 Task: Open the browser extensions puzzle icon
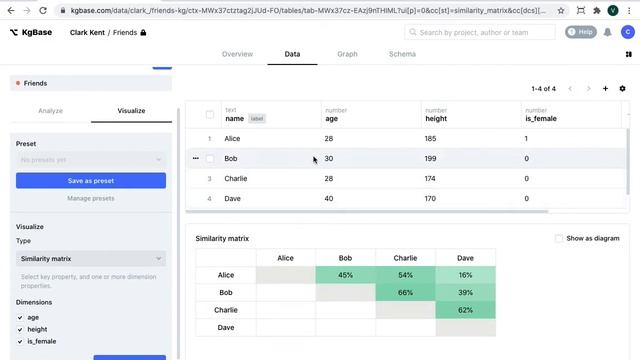597,11
